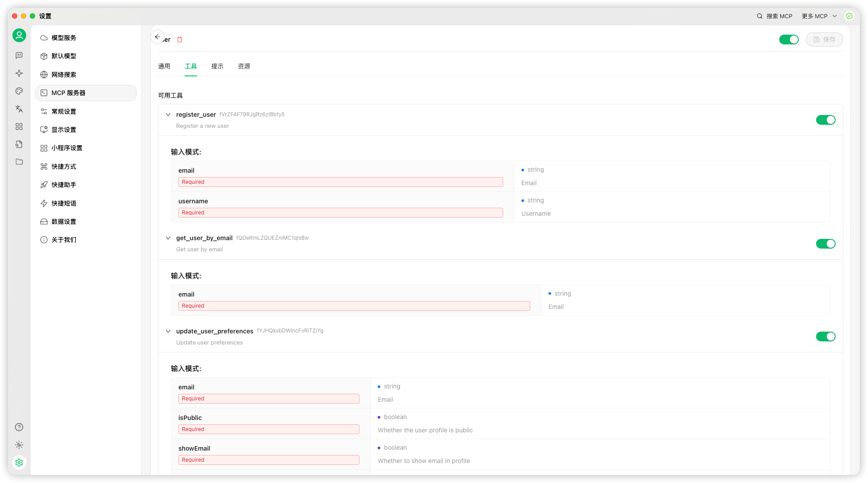Open the 更多 MCP dropdown
868x483 pixels.
[819, 16]
